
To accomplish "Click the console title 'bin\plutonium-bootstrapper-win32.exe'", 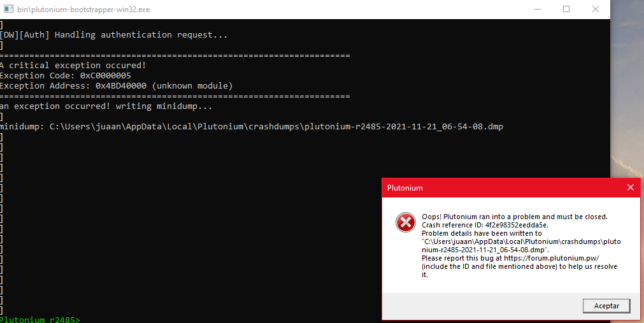I will click(x=83, y=9).
